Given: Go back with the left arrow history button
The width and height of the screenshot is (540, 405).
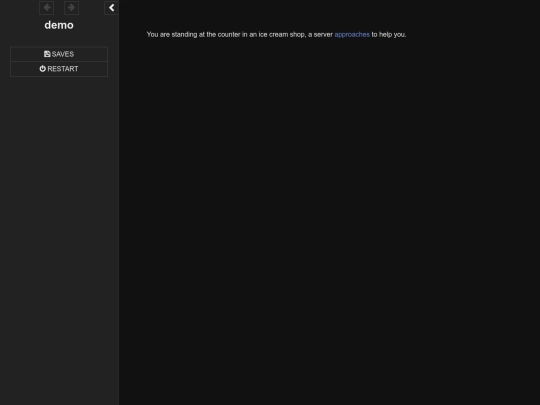Looking at the screenshot, I should click(x=46, y=8).
